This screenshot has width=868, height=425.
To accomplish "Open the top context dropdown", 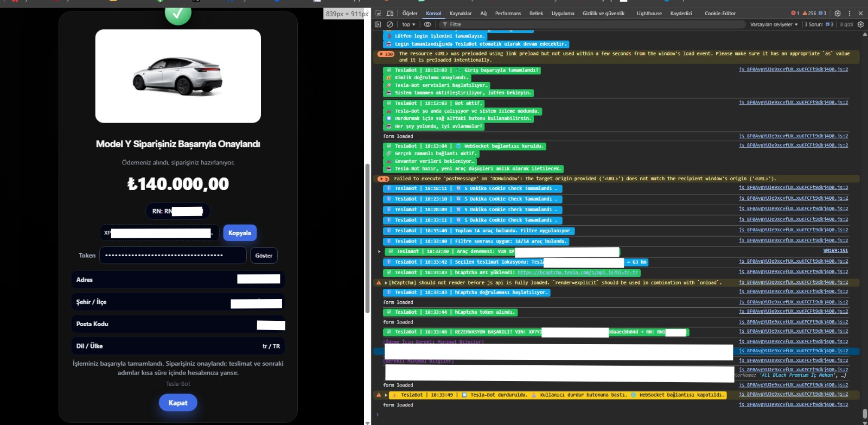I will pyautogui.click(x=409, y=24).
